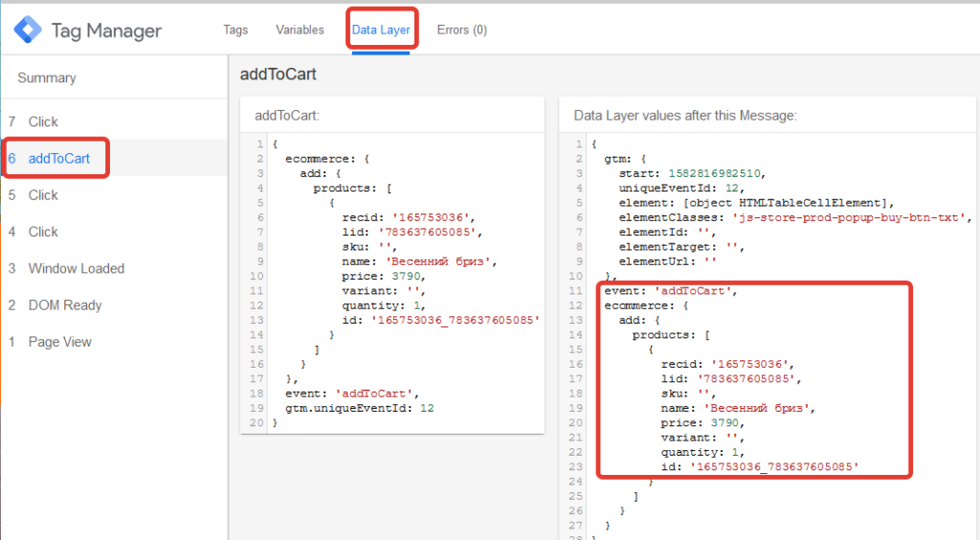Click id '165753036_783637605085' in right panel
The height and width of the screenshot is (540, 980).
[x=773, y=466]
